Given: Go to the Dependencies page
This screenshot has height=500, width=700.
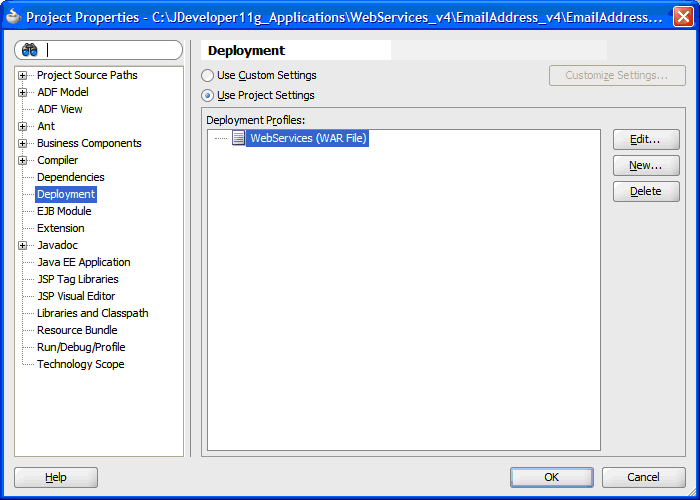Looking at the screenshot, I should coord(71,177).
